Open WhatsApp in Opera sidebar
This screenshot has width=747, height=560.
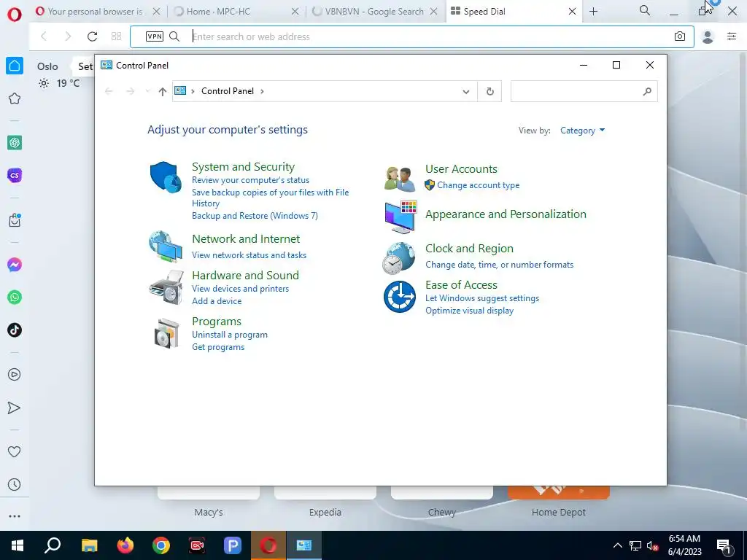(x=15, y=297)
